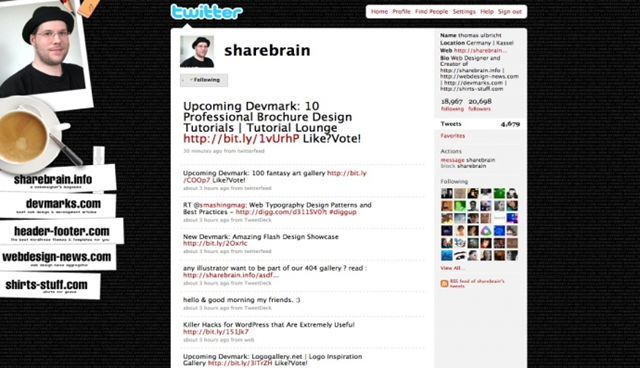The height and width of the screenshot is (368, 640).
Task: Go to Home in top navigation
Action: pyautogui.click(x=379, y=12)
